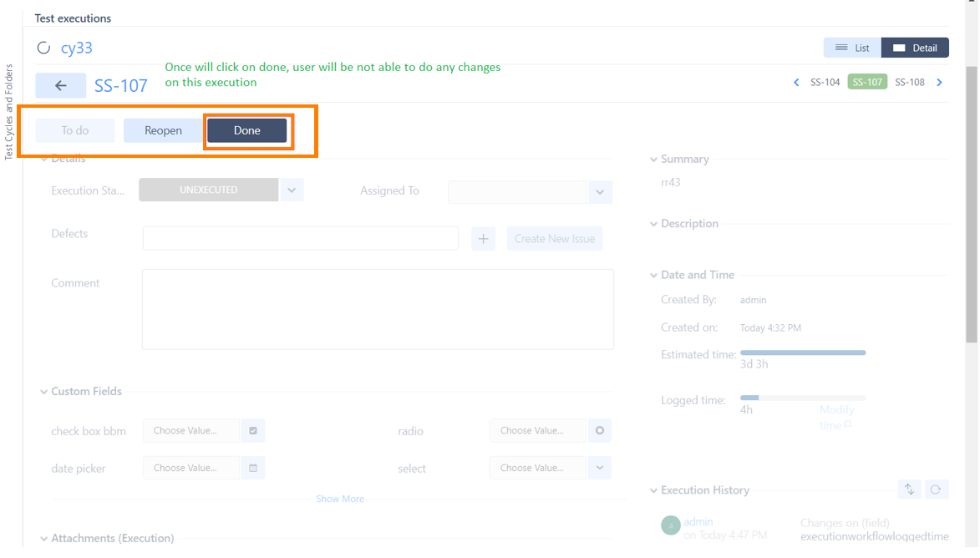Open the Assigned To dropdown
The width and height of the screenshot is (980, 558).
[600, 192]
